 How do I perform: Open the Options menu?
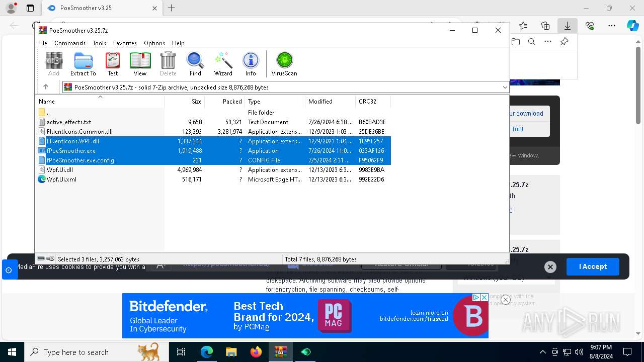(154, 43)
